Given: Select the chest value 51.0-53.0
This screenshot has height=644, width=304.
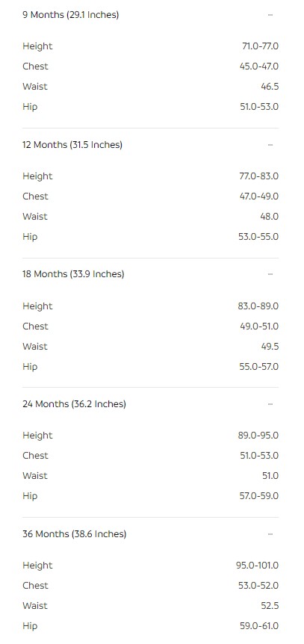Looking at the screenshot, I should [259, 456].
